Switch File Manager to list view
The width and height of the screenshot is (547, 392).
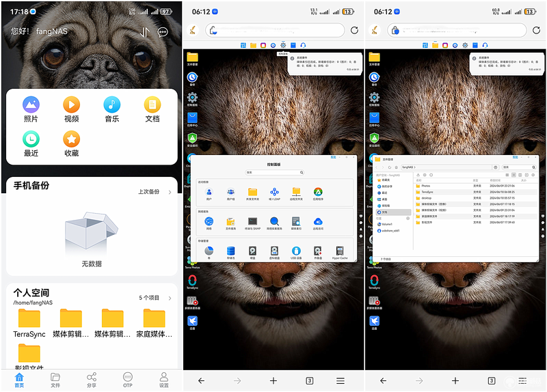pyautogui.click(x=513, y=175)
